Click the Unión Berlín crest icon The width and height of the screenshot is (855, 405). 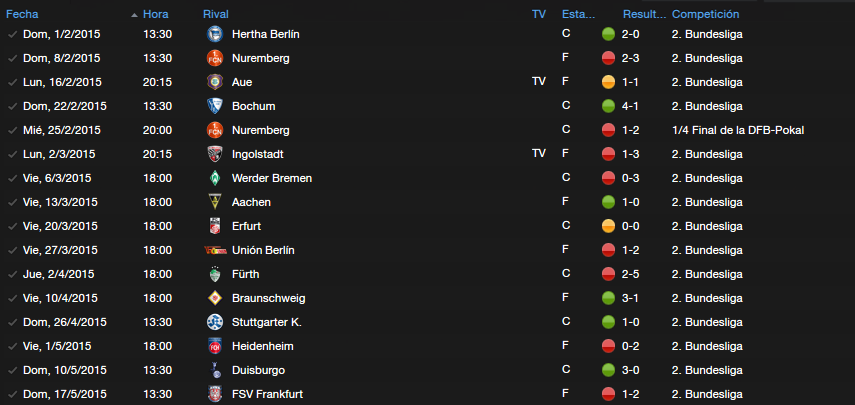(x=215, y=250)
